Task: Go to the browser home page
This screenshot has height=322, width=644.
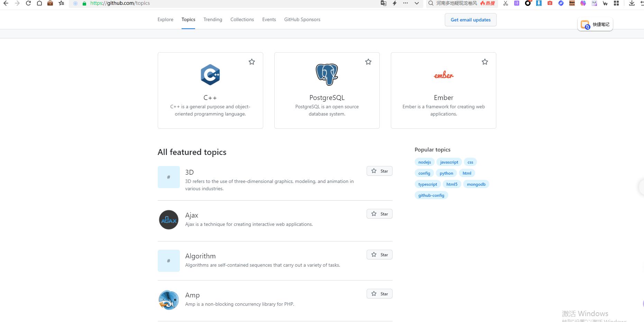Action: click(39, 3)
